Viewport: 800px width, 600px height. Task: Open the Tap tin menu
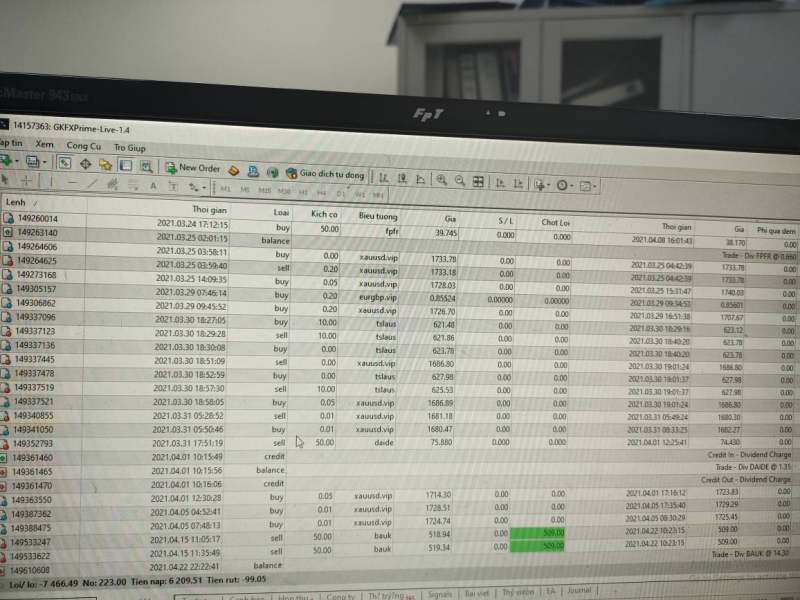11,143
